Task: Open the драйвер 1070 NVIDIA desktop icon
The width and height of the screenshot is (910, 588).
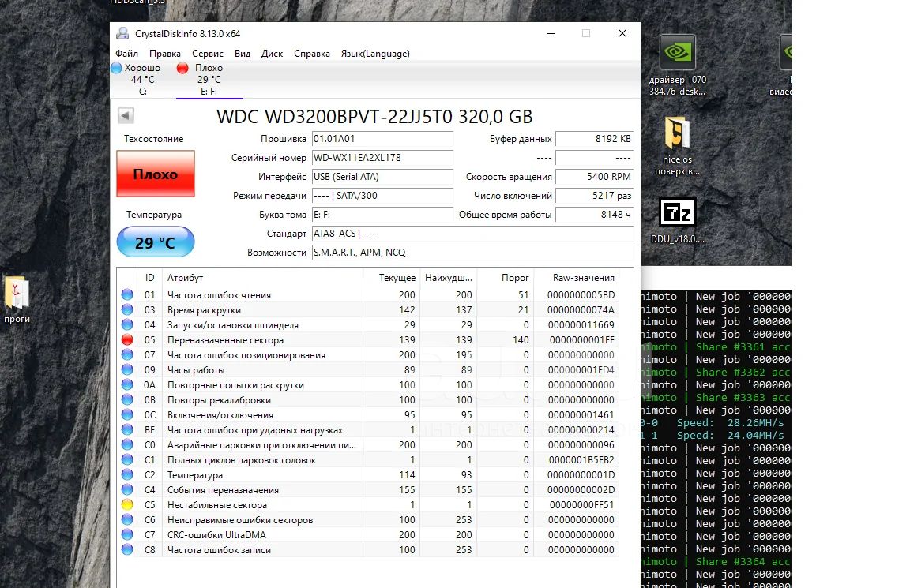Action: (x=677, y=65)
